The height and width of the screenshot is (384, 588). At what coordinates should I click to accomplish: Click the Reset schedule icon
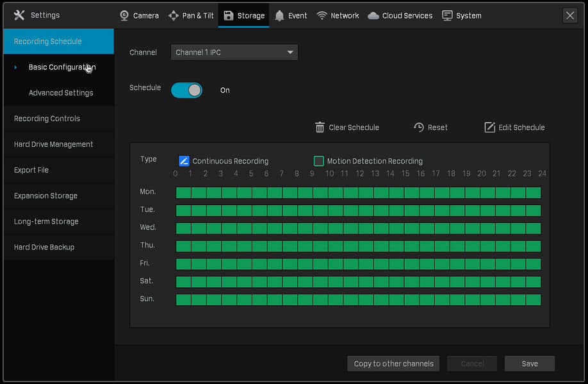(x=419, y=128)
